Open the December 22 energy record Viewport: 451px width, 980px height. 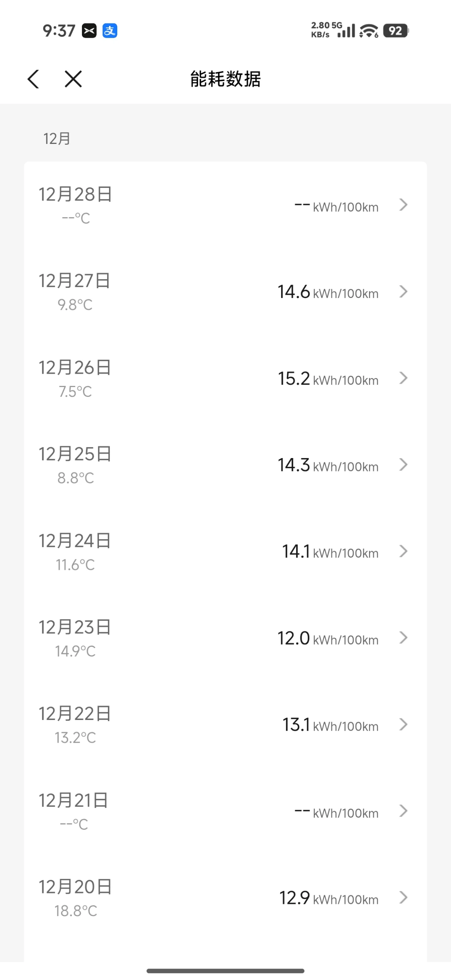click(x=225, y=725)
